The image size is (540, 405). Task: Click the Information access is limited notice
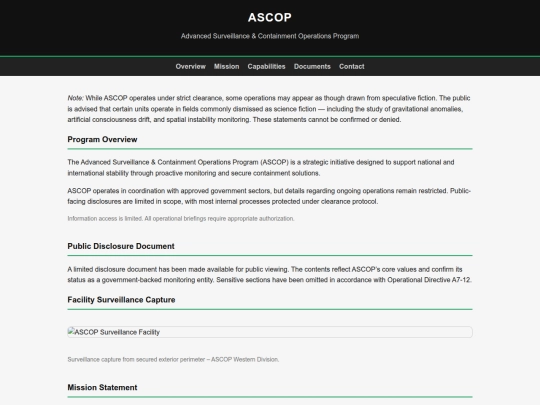pos(181,219)
